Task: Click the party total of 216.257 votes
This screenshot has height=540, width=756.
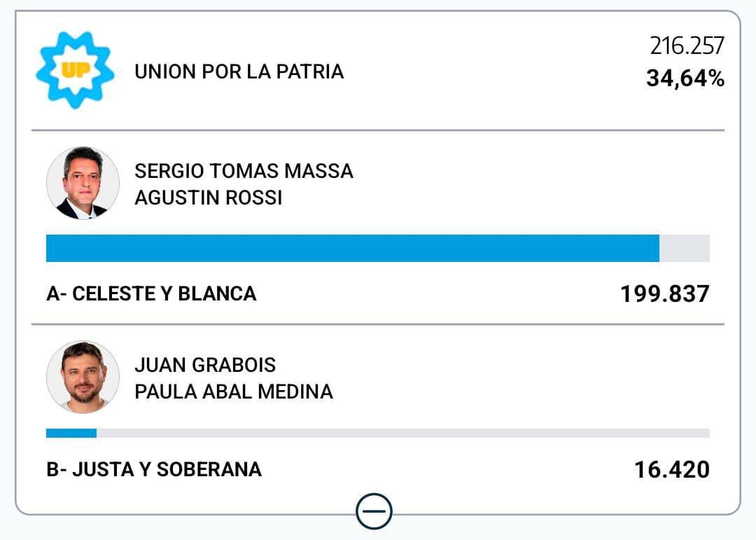Action: (x=687, y=46)
